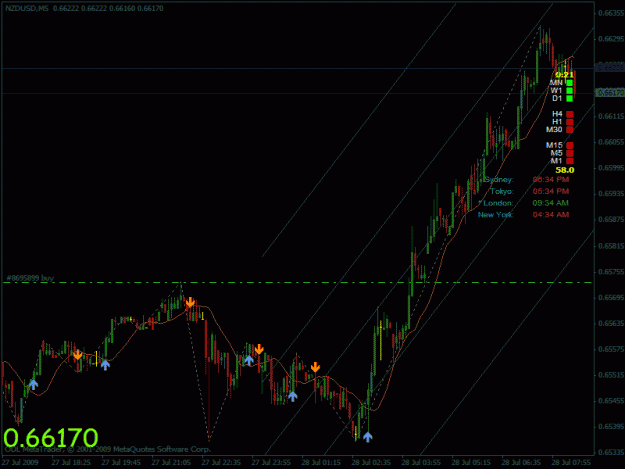Click the 'London:' session label
The width and height of the screenshot is (625, 469).
coord(498,203)
